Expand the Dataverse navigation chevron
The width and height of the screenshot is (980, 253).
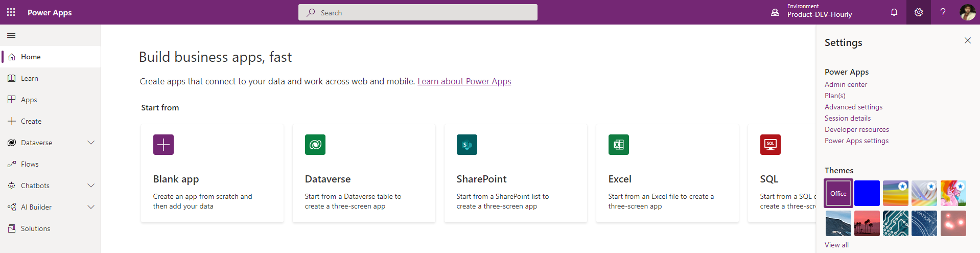point(91,143)
